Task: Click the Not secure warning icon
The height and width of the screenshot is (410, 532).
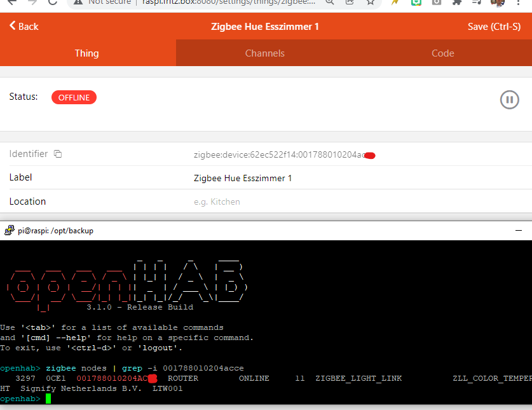Action: 78,2
